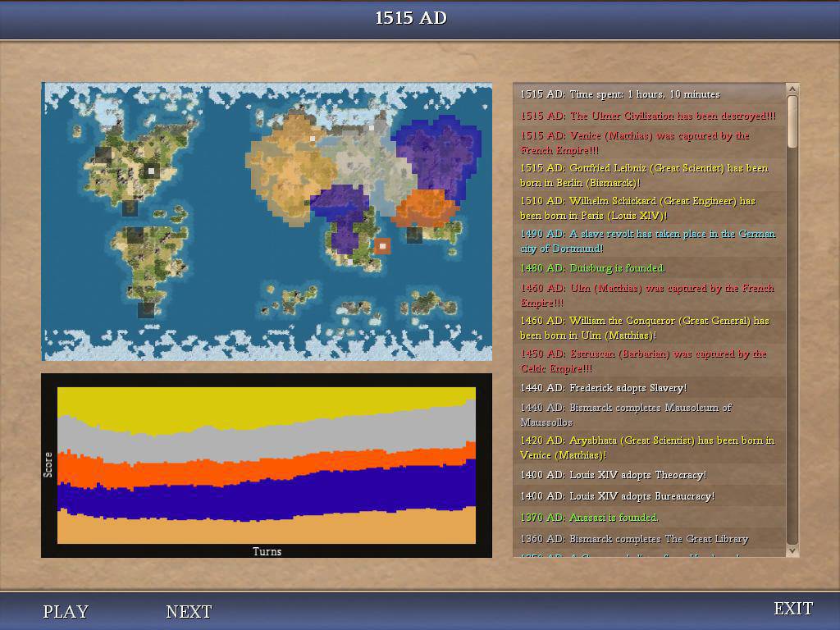The image size is (840, 630).
Task: Click the "Turns" axis label under the graph
Action: point(267,551)
